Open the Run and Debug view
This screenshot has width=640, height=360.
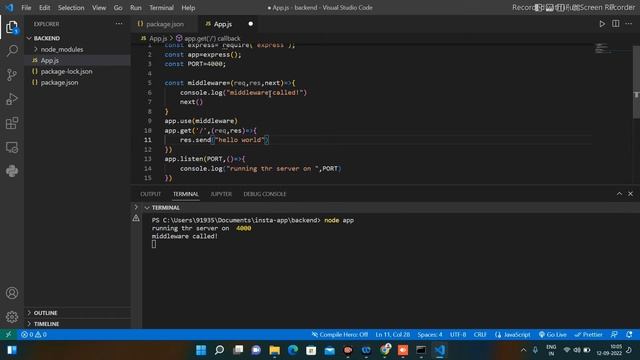pos(12,99)
